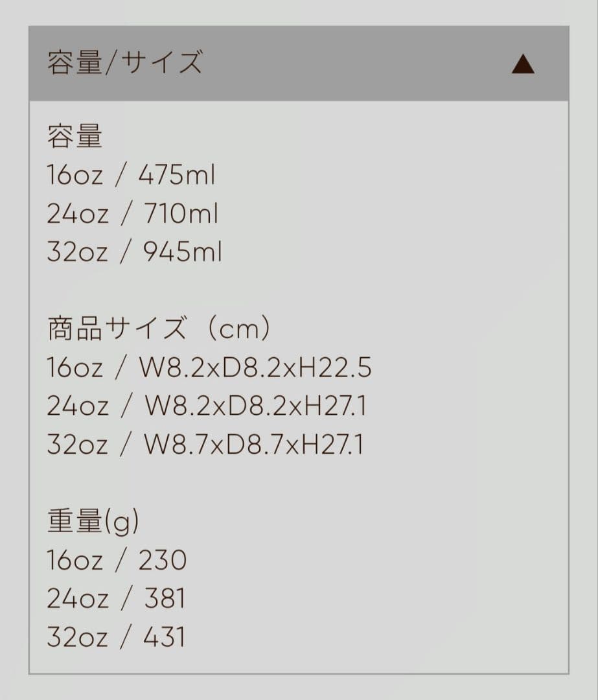Select the 475ml capacity value
The image size is (598, 700).
point(176,175)
